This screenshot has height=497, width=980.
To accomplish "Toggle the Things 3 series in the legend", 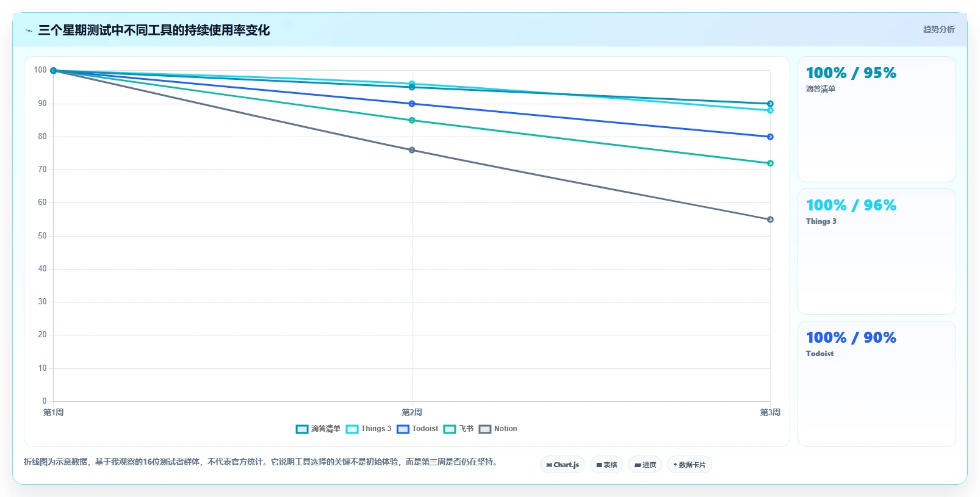I will tap(369, 429).
